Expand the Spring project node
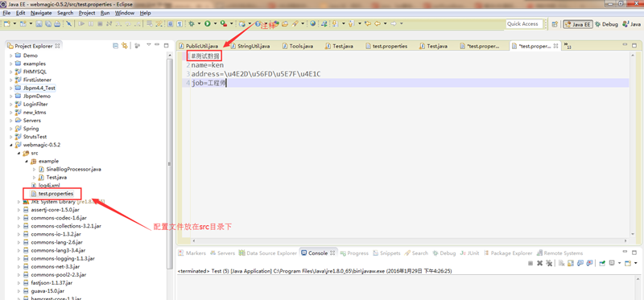This screenshot has width=644, height=300. tap(11, 129)
